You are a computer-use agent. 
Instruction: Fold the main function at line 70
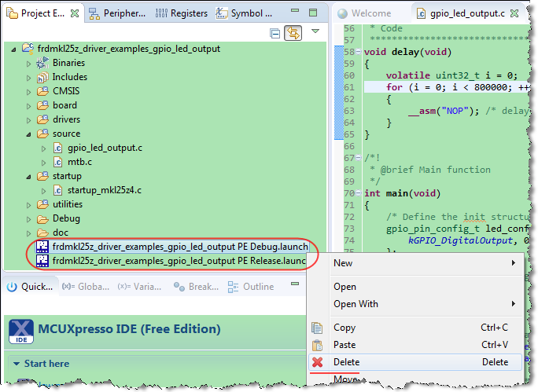coord(358,193)
